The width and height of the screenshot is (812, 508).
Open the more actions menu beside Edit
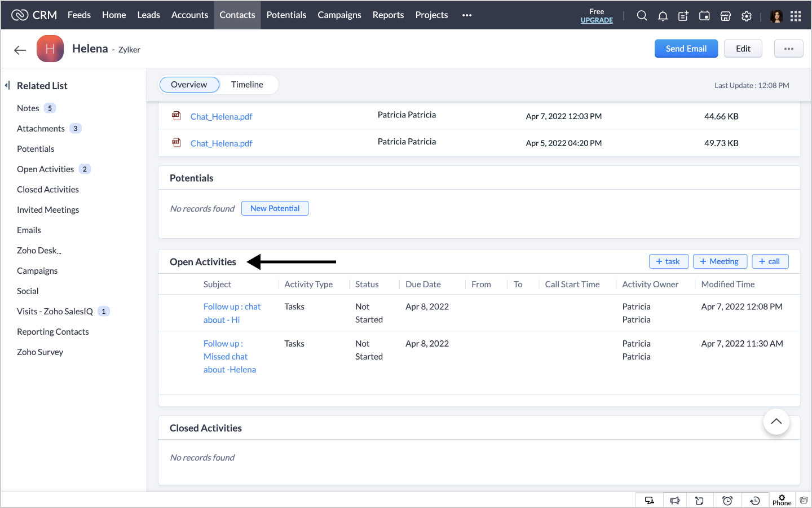[x=788, y=49]
